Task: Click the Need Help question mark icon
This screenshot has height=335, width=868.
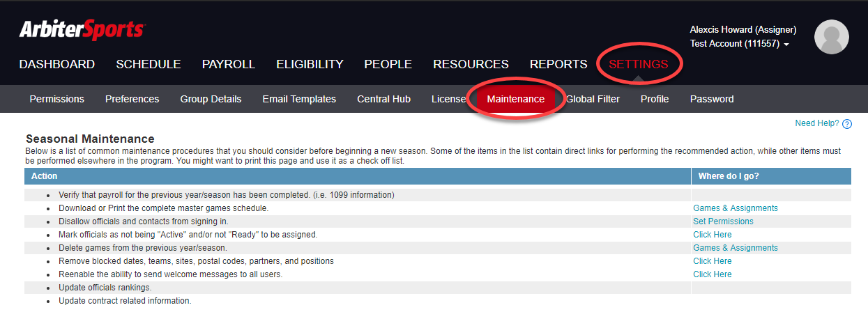Action: point(847,124)
